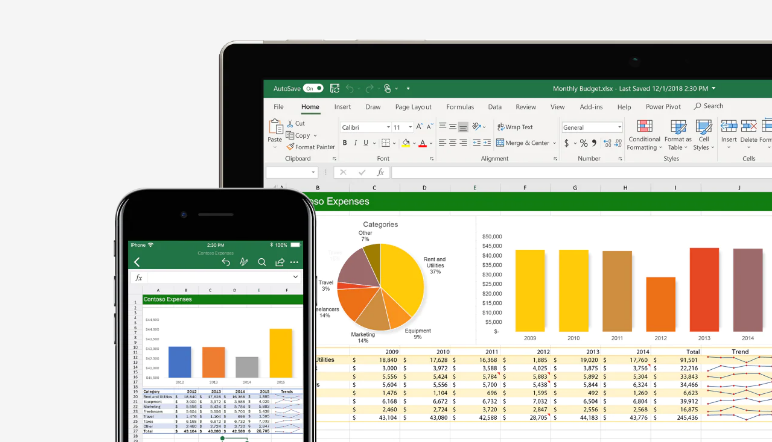
Task: Open the file name dropdown after Last Saved
Action: coord(713,89)
